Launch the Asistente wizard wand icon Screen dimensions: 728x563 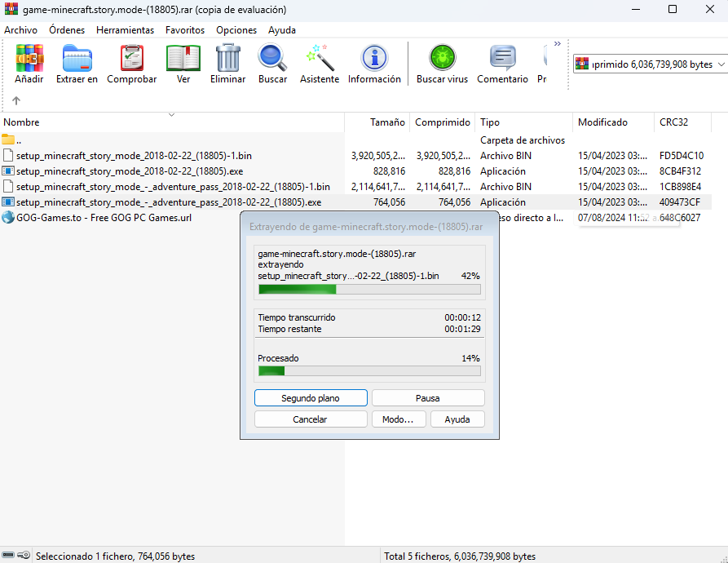(x=320, y=59)
